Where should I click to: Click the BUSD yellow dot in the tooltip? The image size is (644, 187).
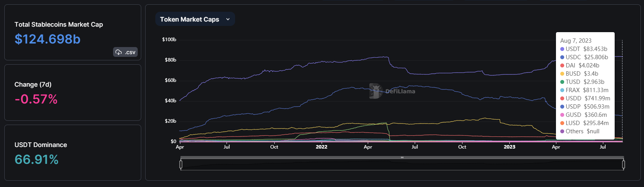562,74
